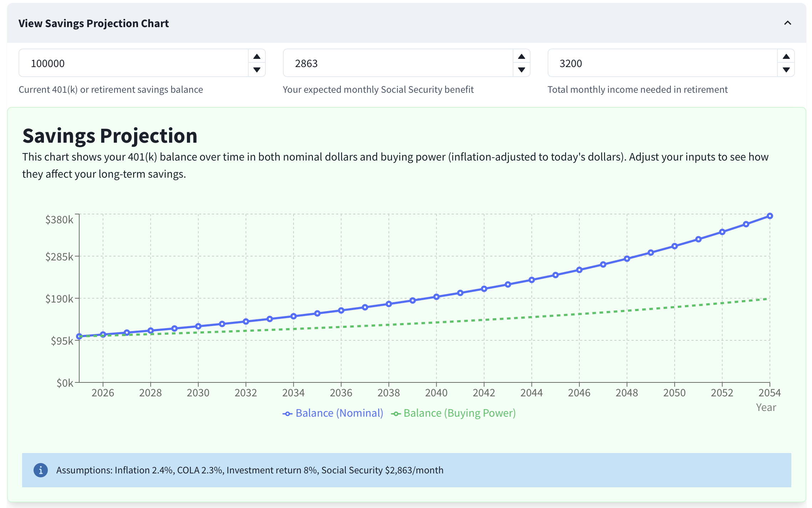Click the first data point at chart start
The image size is (812, 508).
click(79, 336)
